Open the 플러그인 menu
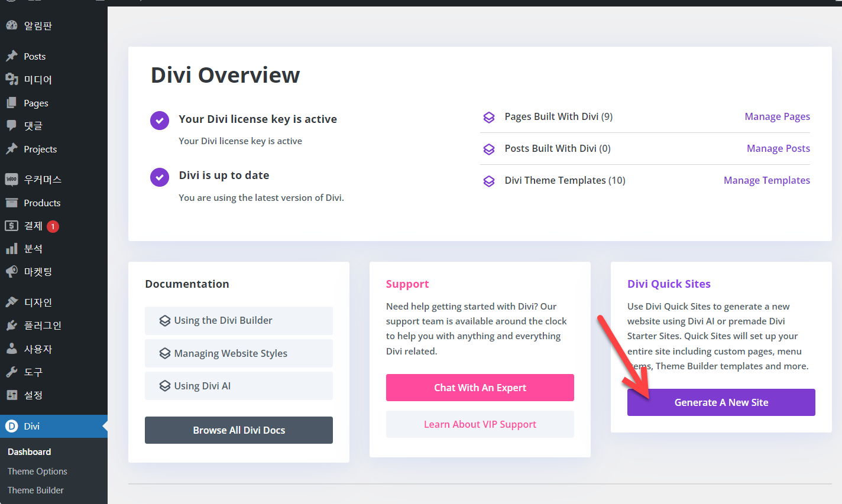This screenshot has height=504, width=842. click(54, 325)
